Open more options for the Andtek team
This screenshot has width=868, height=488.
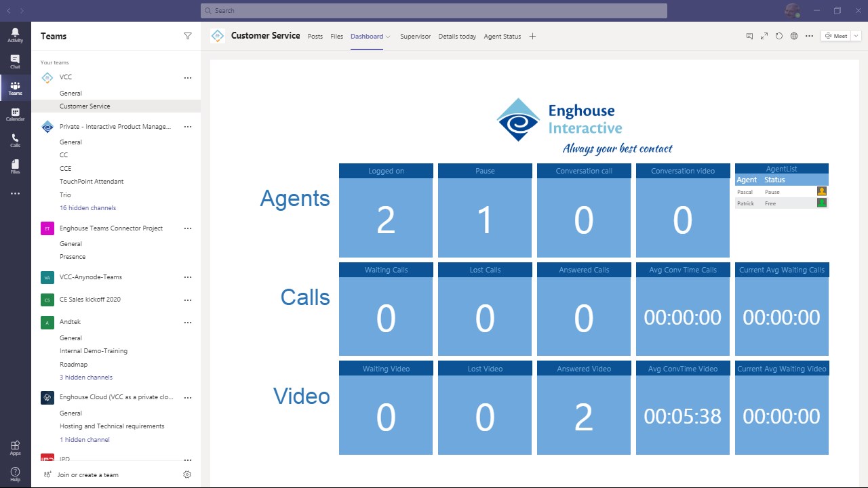[188, 322]
